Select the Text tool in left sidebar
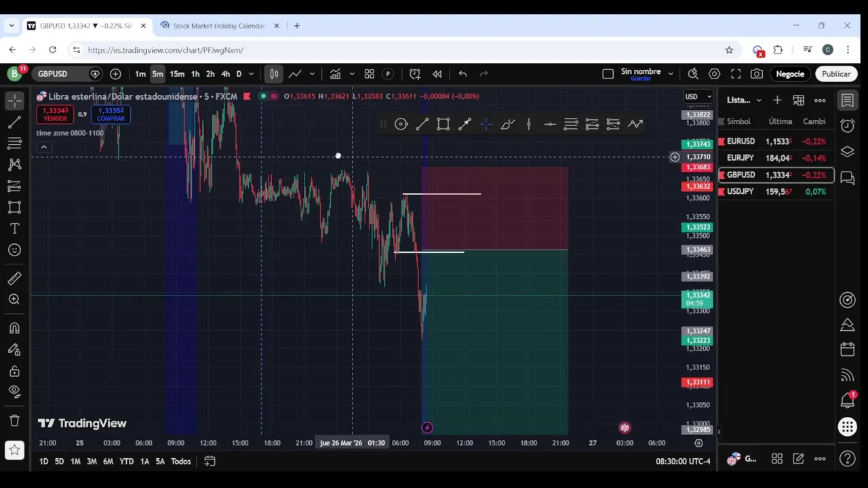The height and width of the screenshot is (488, 868). 14,229
